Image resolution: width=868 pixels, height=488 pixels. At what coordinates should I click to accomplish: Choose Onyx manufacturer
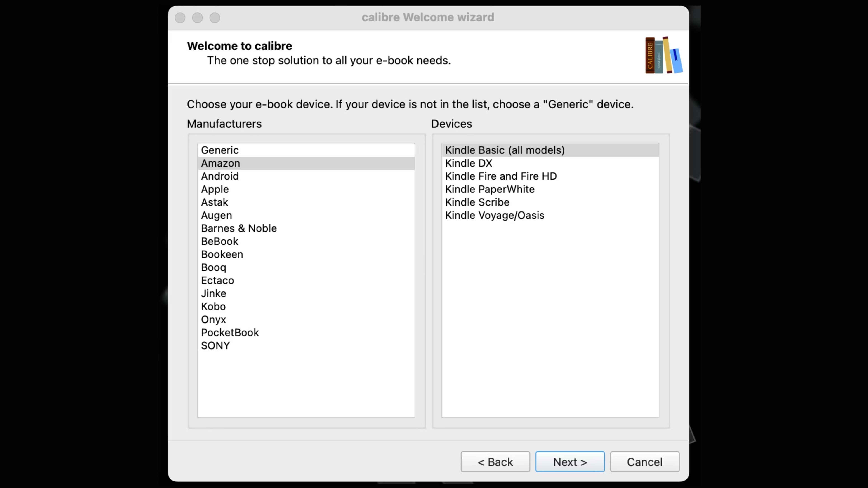tap(306, 320)
